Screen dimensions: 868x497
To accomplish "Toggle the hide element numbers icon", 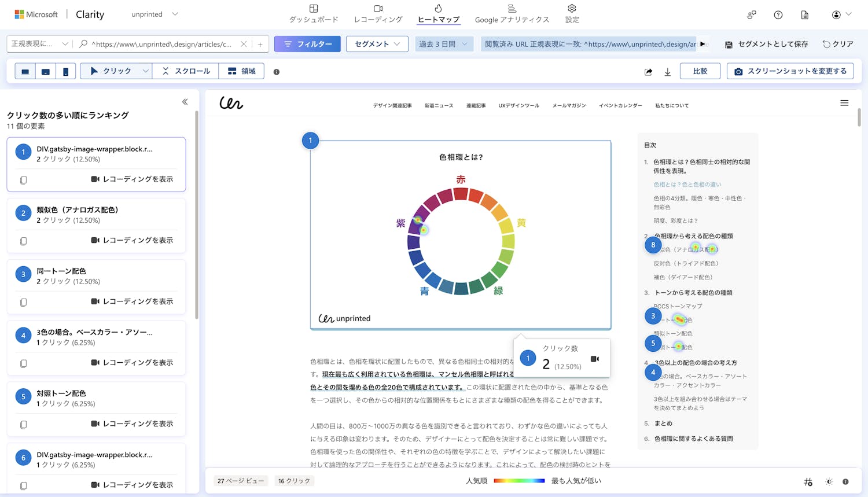I will [x=808, y=481].
